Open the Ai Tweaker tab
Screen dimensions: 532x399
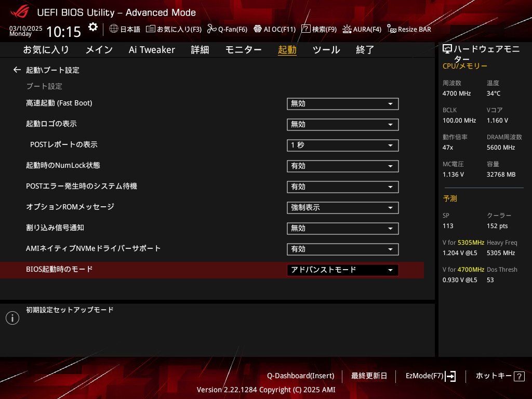[x=152, y=49]
